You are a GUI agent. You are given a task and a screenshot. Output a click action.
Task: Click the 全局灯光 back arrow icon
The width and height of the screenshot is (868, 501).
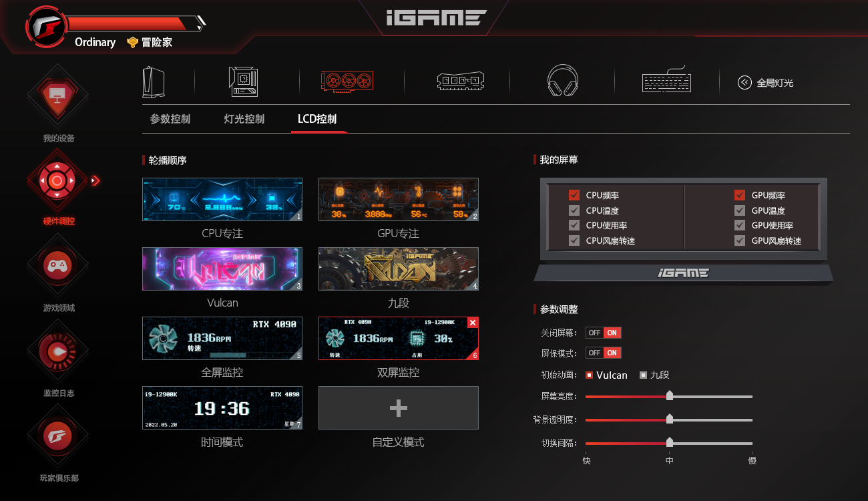[744, 83]
